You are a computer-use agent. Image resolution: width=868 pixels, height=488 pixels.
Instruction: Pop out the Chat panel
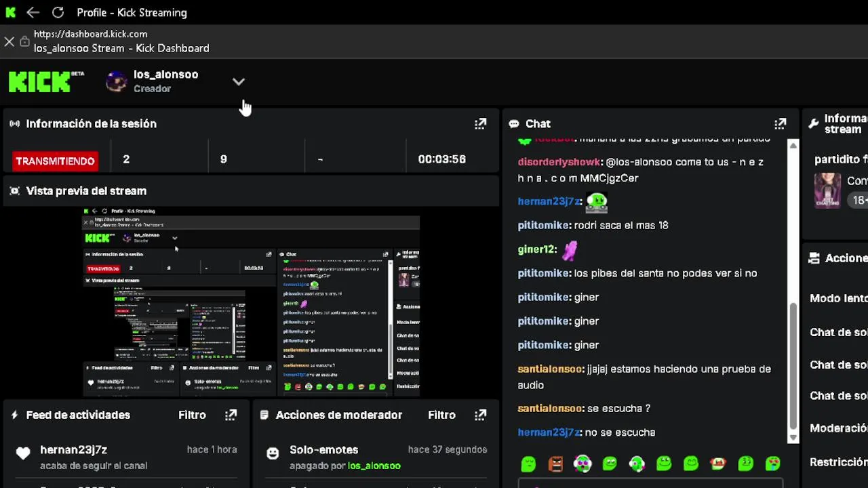click(x=781, y=123)
